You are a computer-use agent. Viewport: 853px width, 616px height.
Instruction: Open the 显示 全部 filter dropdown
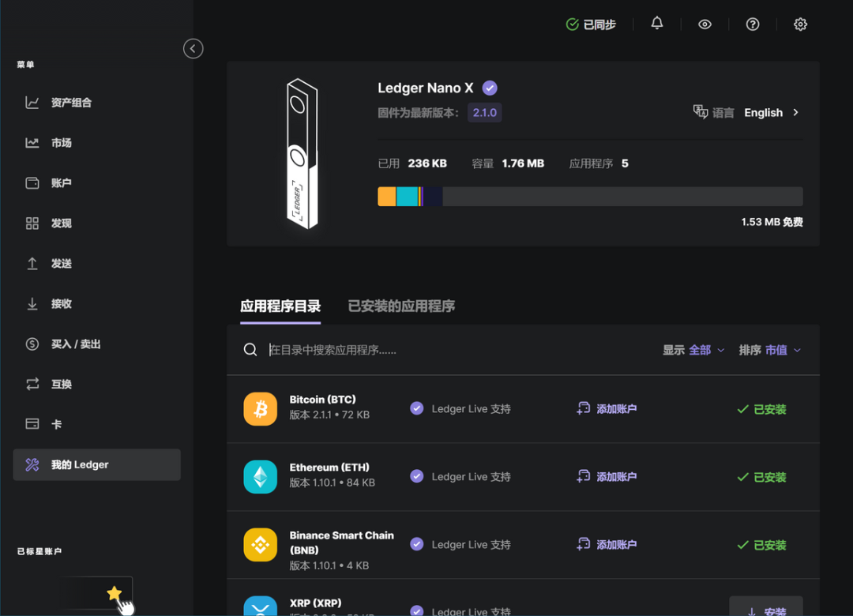click(x=693, y=349)
